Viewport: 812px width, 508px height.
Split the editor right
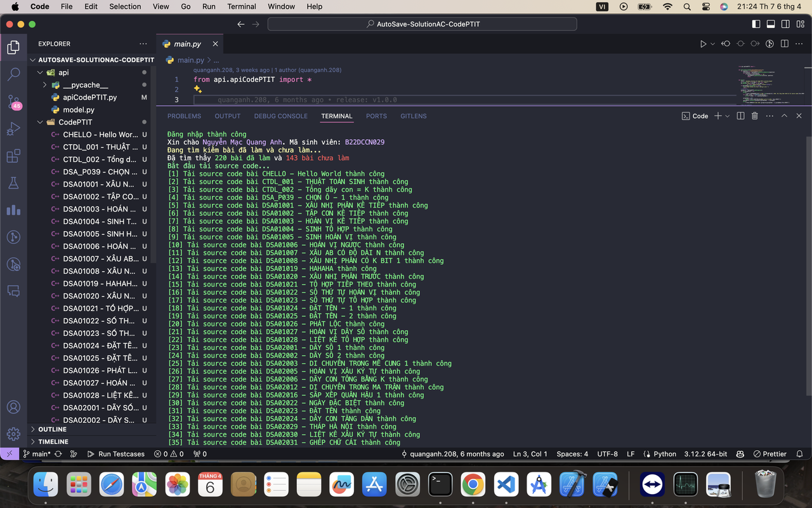pyautogui.click(x=784, y=44)
